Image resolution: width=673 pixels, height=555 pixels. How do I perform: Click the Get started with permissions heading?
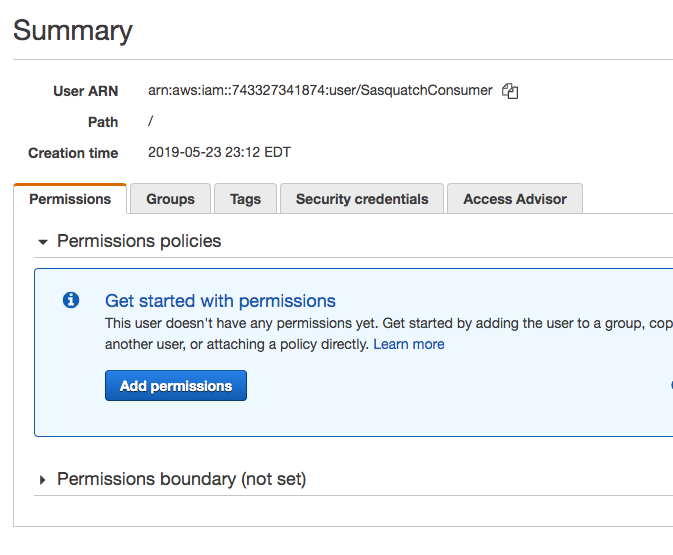pos(220,301)
